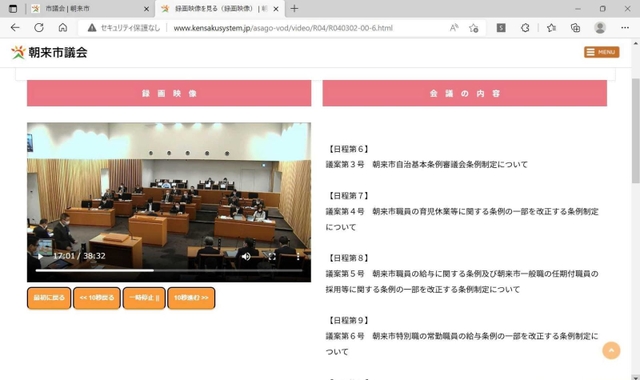Viewport: 640px width, 380px height.
Task: Click the 最初に戻る button
Action: [49, 298]
